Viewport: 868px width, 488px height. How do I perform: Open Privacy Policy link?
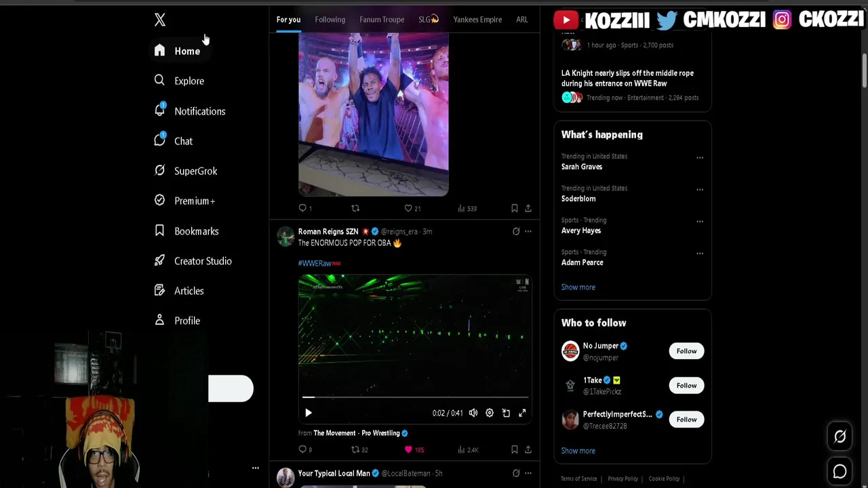pos(623,479)
